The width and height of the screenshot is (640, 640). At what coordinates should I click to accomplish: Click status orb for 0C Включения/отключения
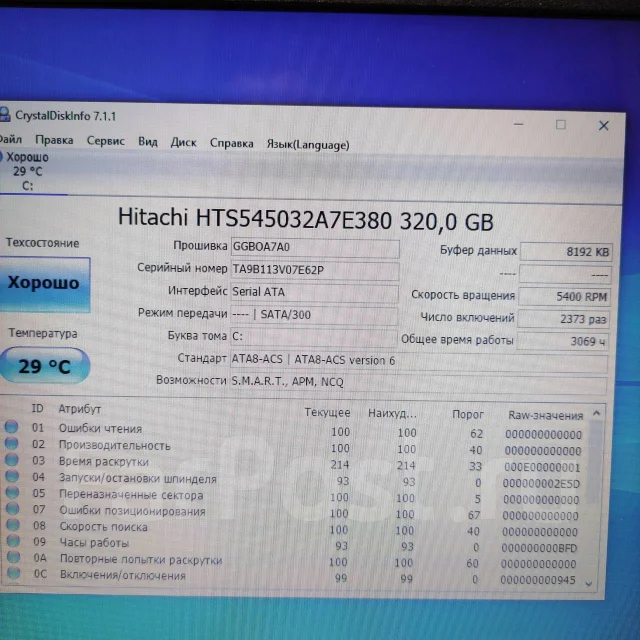tap(13, 573)
